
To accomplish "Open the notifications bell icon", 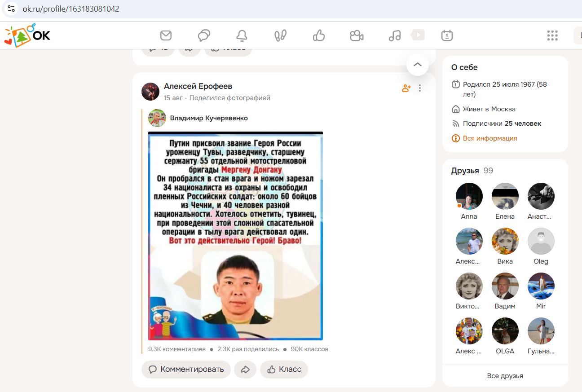I will tap(242, 35).
